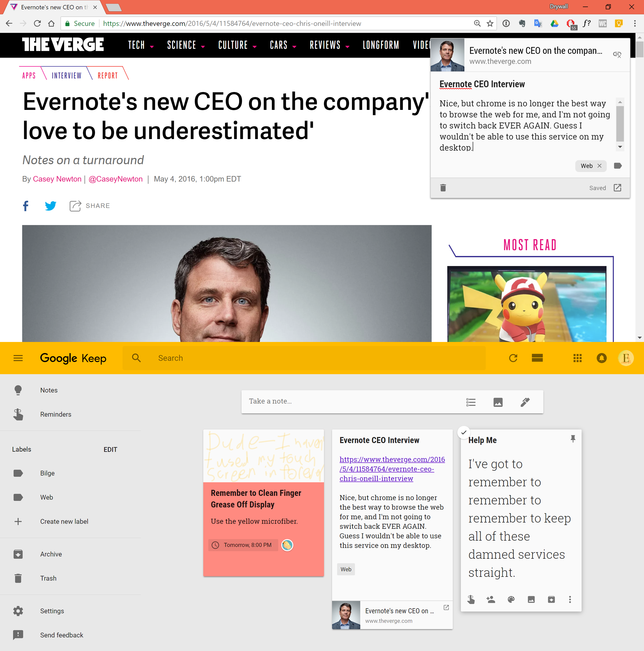Screen dimensions: 644x651
Task: Open the Interview category tag
Action: (x=66, y=75)
